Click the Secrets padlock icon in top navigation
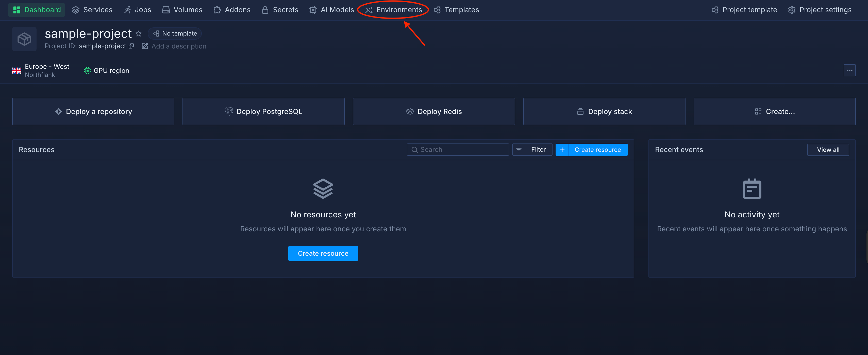868x355 pixels. (x=265, y=10)
